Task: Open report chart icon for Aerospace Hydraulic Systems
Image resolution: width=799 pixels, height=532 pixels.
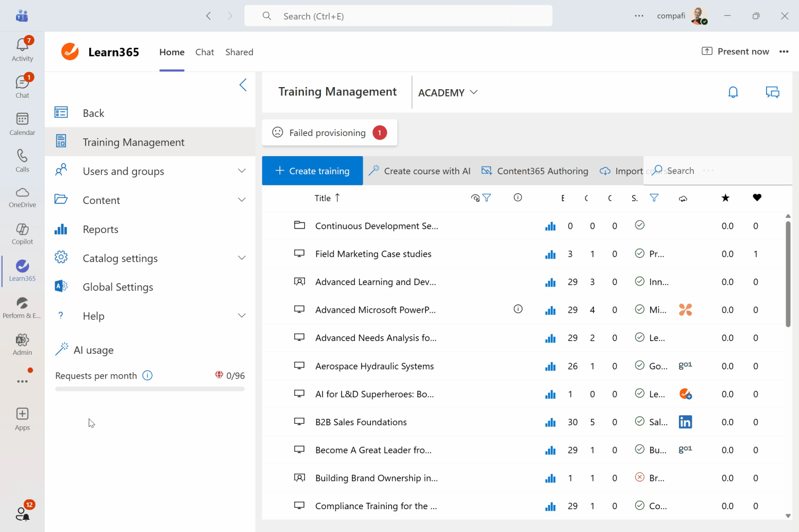Action: [x=550, y=366]
